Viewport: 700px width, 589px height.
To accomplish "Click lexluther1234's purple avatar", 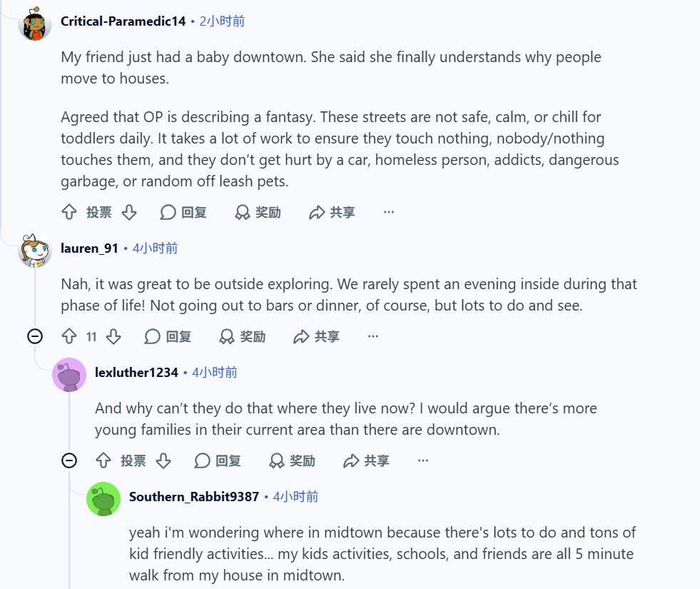I will tap(69, 375).
